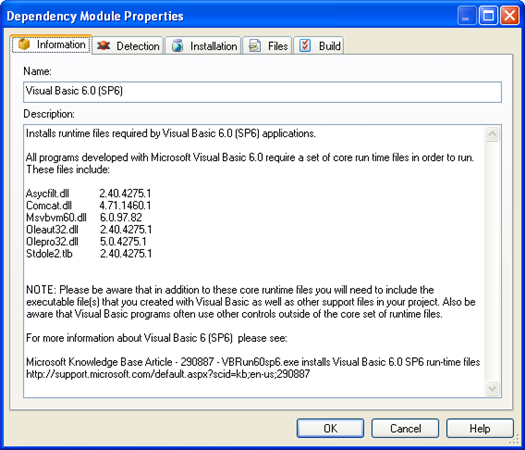
Task: Open the Installation tab
Action: coord(203,46)
